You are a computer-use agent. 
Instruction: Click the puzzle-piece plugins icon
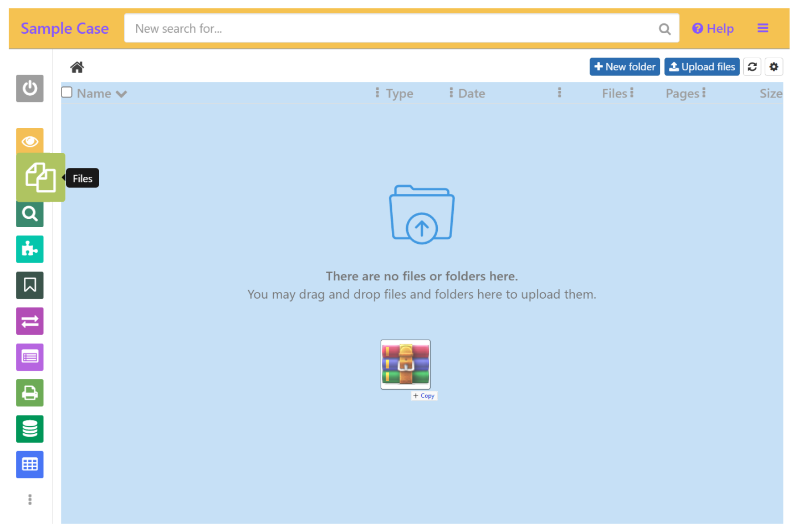(x=29, y=249)
